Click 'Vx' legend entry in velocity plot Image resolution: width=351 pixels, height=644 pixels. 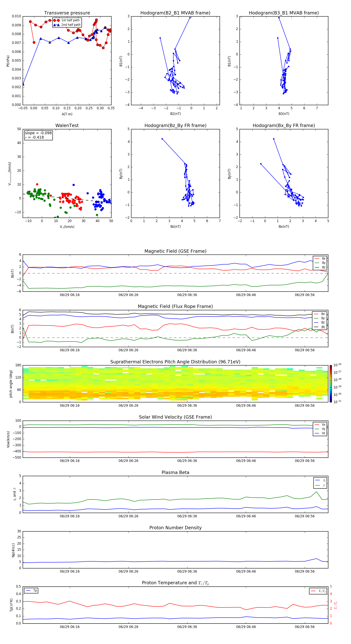(320, 424)
